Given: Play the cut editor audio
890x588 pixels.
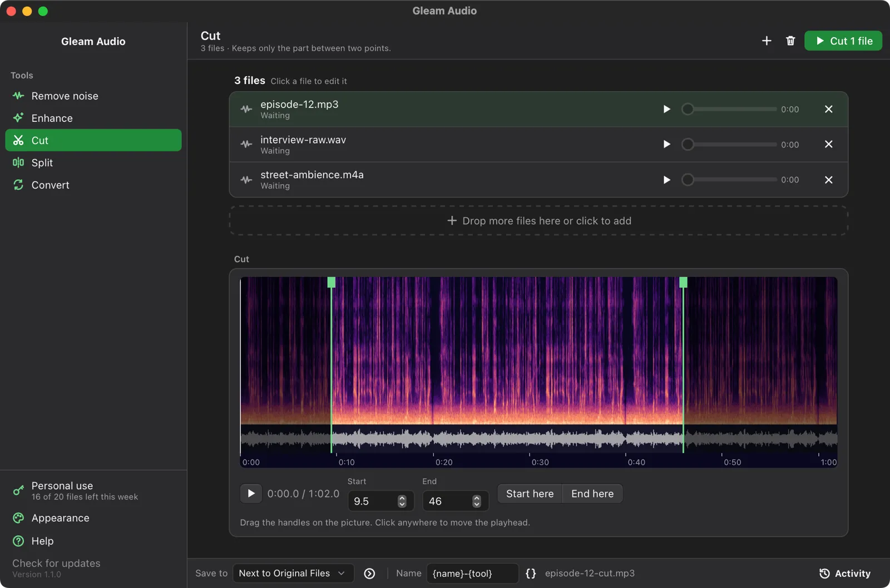Looking at the screenshot, I should [x=251, y=493].
